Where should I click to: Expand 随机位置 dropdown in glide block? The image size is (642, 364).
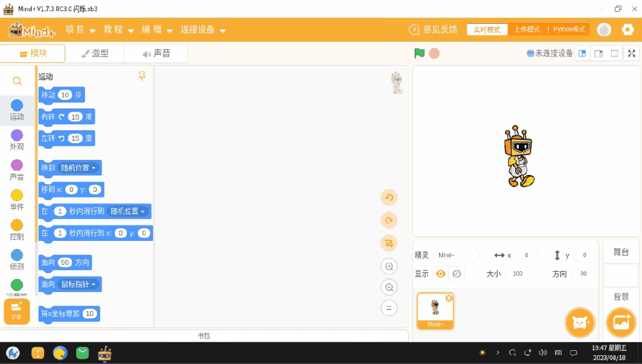tap(128, 211)
